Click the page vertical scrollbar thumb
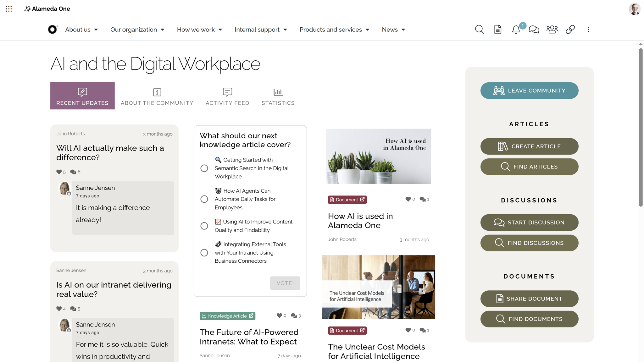 click(x=641, y=127)
